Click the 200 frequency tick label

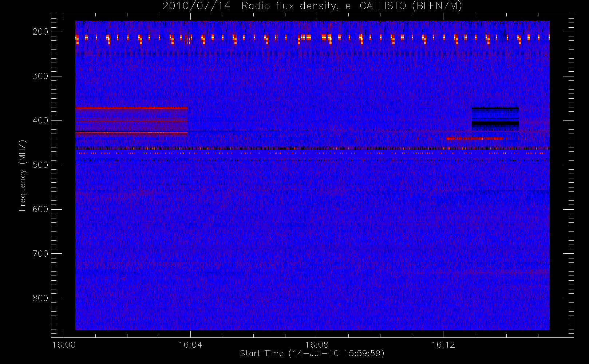40,32
